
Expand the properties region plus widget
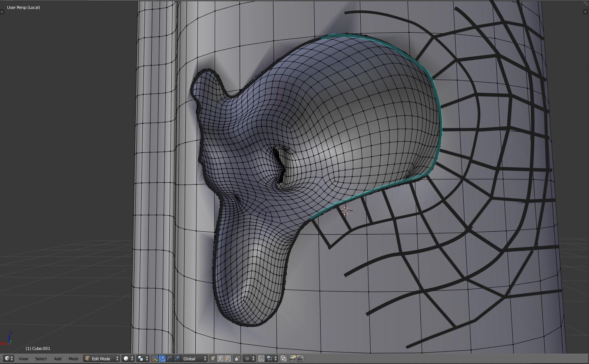586,12
